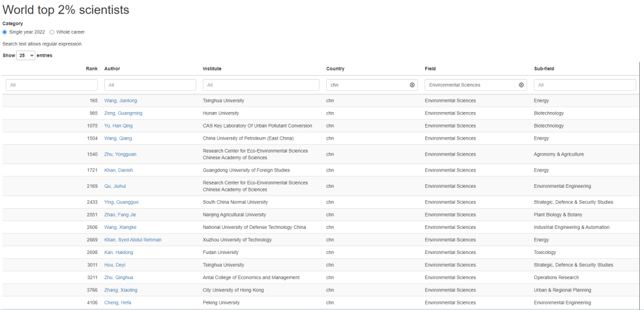Focus the Institute filter input
The height and width of the screenshot is (310, 644).
(x=261, y=85)
